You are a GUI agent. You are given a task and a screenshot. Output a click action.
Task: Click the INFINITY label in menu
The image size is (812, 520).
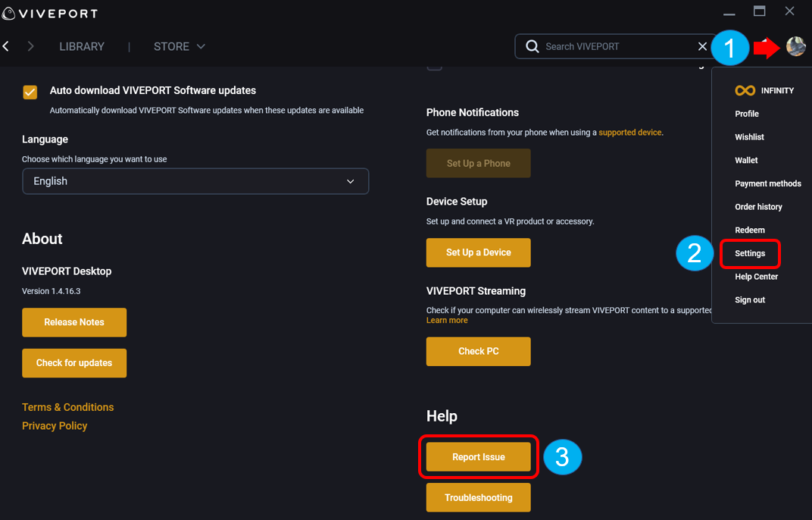point(777,90)
